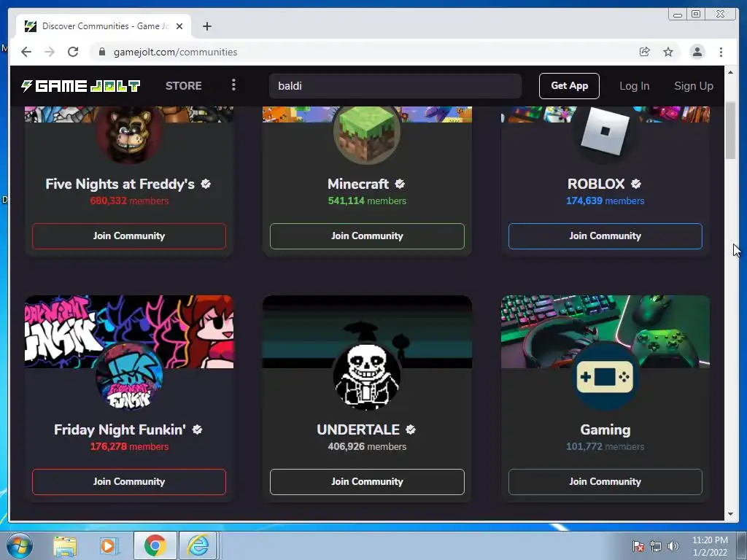Join the UNDERTALE community
This screenshot has width=747, height=560.
(367, 481)
